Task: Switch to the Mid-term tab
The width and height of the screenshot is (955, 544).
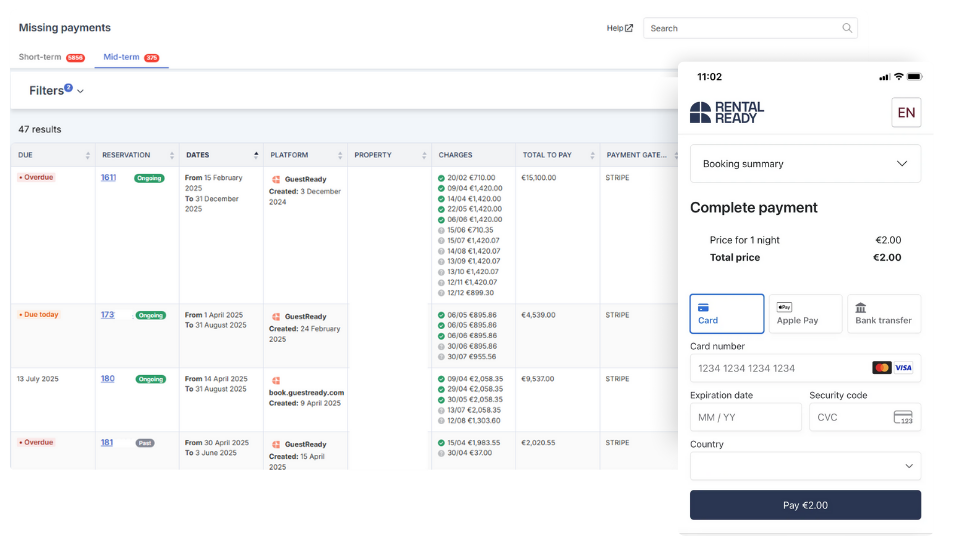Action: tap(131, 57)
